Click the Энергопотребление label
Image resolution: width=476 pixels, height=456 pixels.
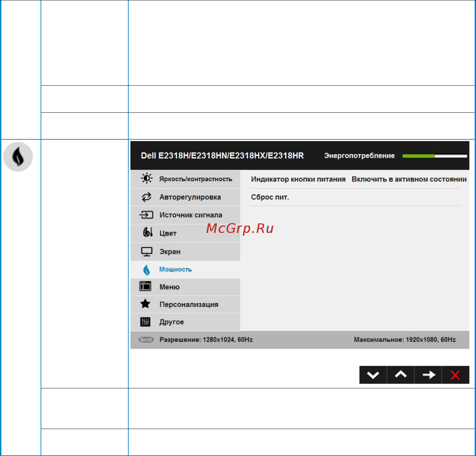point(359,156)
